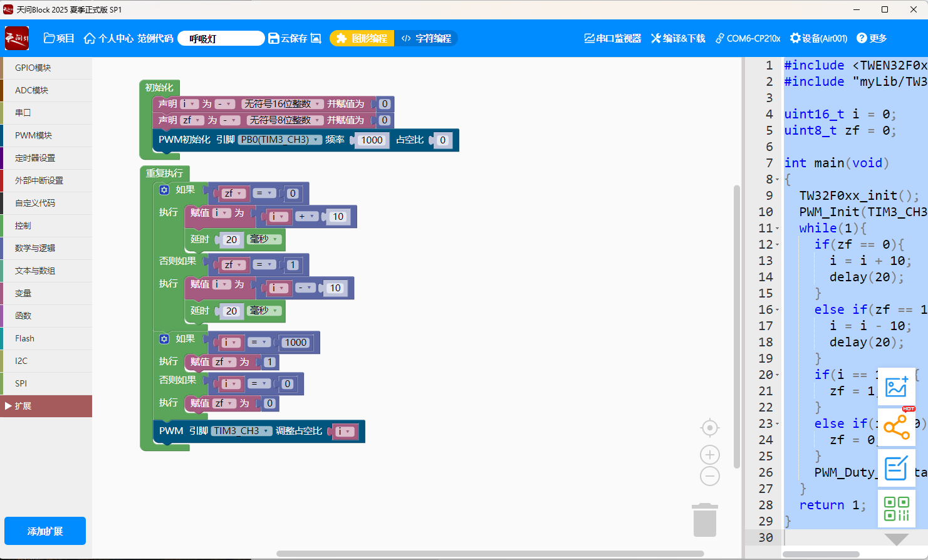Switch to character programming mode
The width and height of the screenshot is (928, 560).
(427, 38)
